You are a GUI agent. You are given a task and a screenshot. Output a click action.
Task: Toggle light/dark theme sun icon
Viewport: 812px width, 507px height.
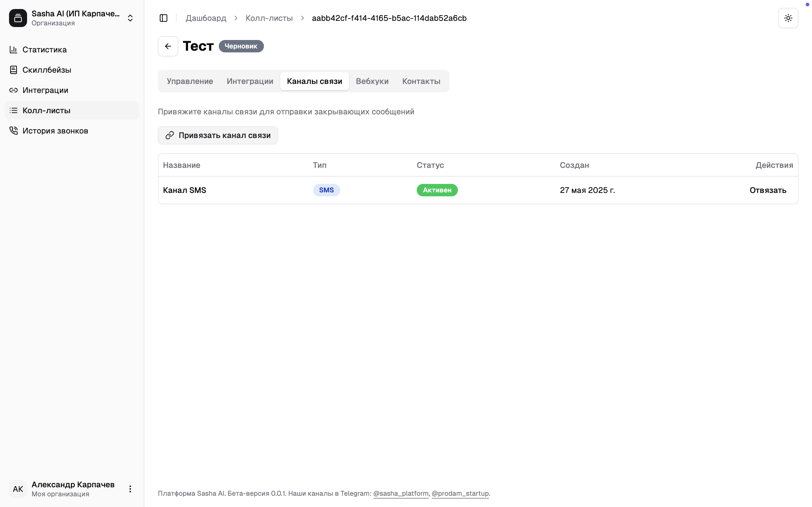[x=788, y=18]
